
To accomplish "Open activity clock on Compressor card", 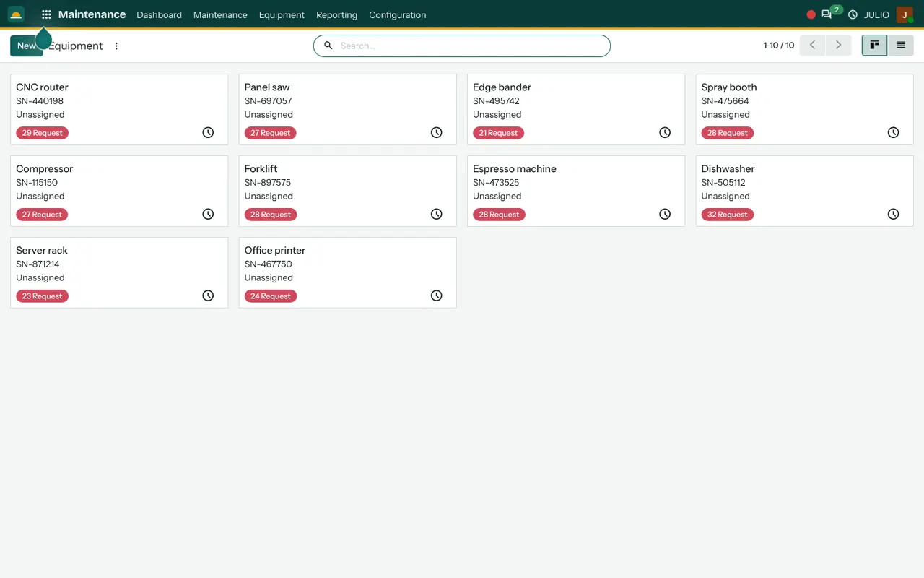I will tap(208, 214).
